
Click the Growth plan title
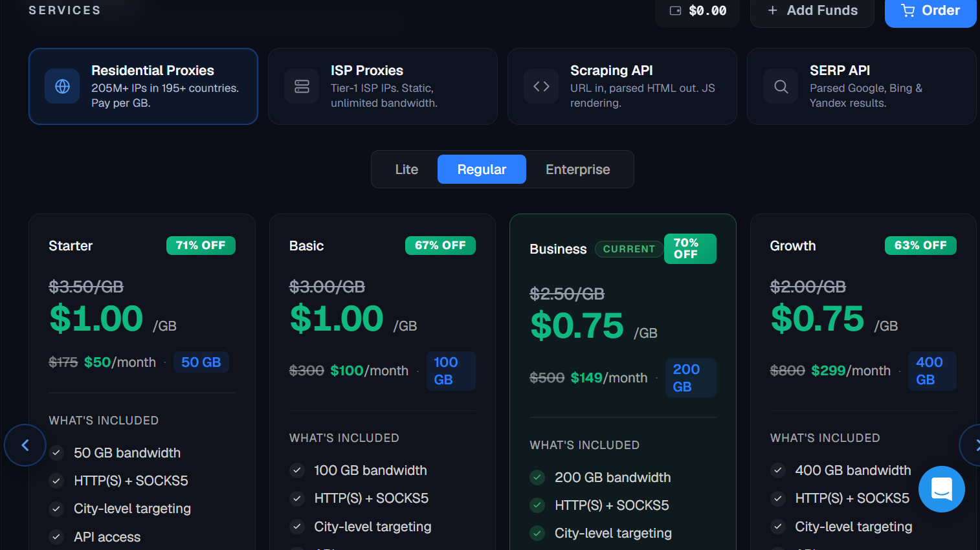pos(793,246)
